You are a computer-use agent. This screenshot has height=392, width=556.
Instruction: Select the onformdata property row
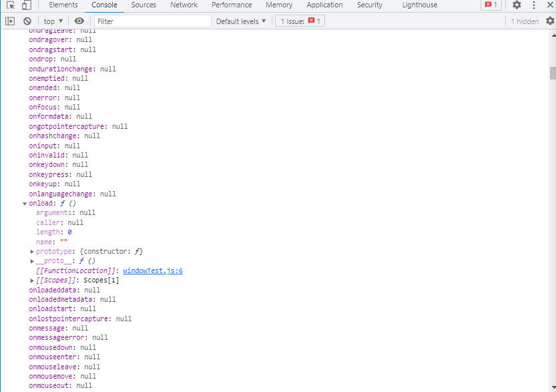60,116
